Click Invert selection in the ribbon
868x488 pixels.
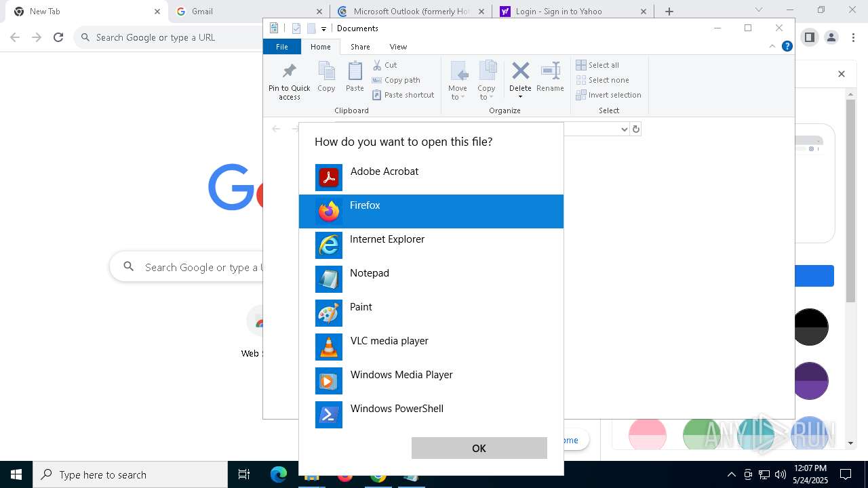[x=608, y=95]
